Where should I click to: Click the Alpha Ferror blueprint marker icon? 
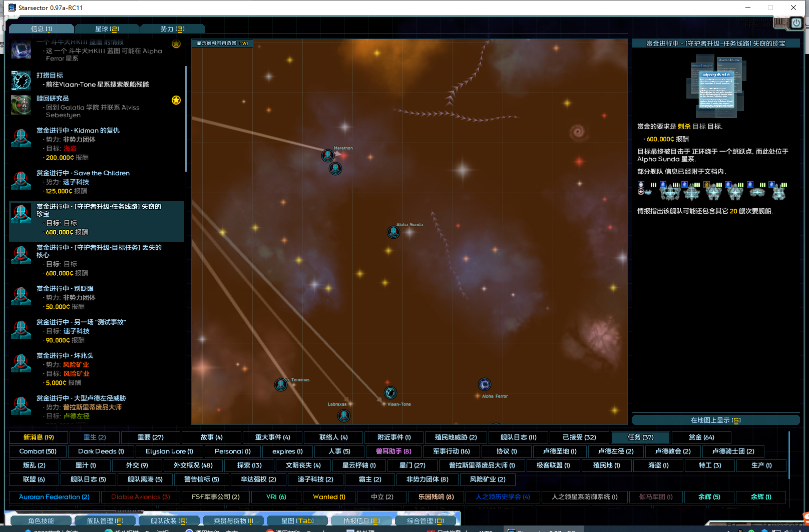[484, 384]
